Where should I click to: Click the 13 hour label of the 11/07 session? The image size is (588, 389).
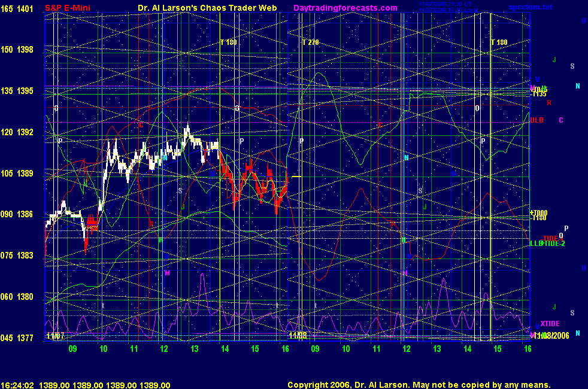[x=194, y=349]
